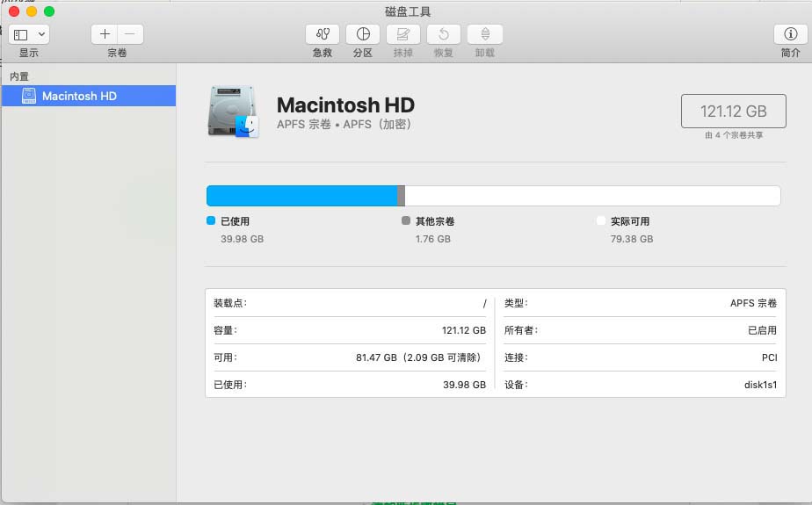The width and height of the screenshot is (812, 505).
Task: Click the 容量 value 121.12 GB
Action: coord(463,330)
